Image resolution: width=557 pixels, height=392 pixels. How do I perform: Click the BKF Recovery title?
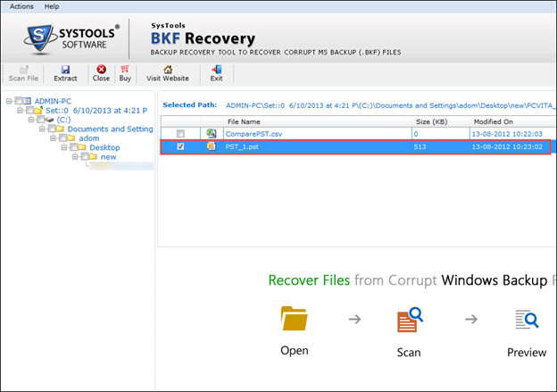[x=203, y=38]
